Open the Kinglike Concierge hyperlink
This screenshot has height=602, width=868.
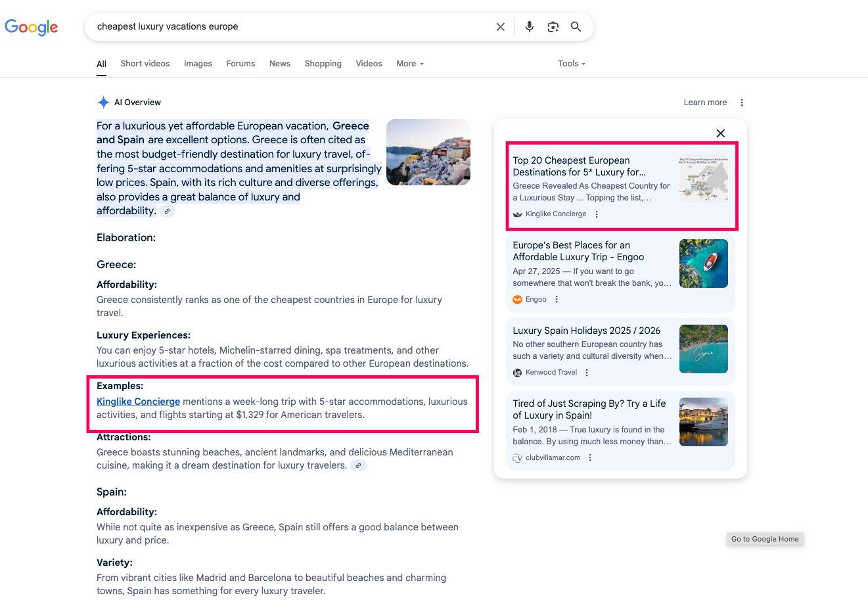pos(138,402)
